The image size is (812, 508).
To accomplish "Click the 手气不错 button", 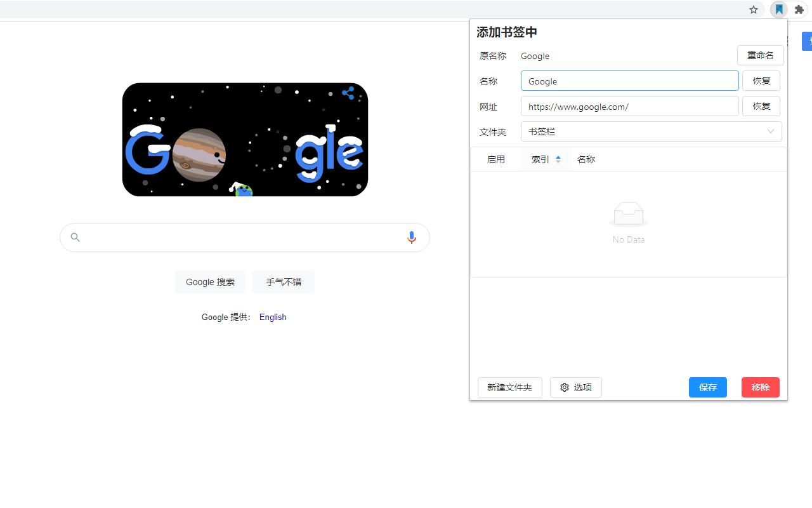I will 284,282.
